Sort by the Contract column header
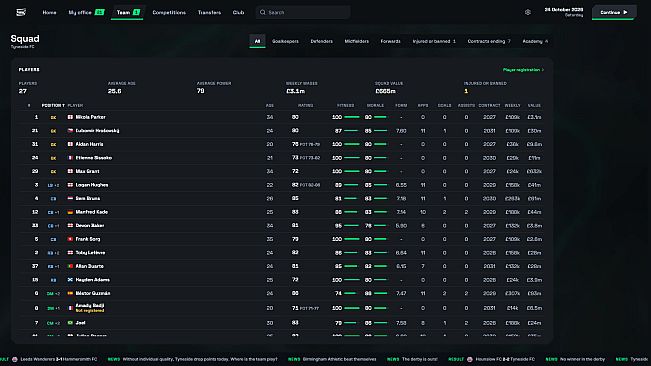The width and height of the screenshot is (651, 366). [x=489, y=106]
